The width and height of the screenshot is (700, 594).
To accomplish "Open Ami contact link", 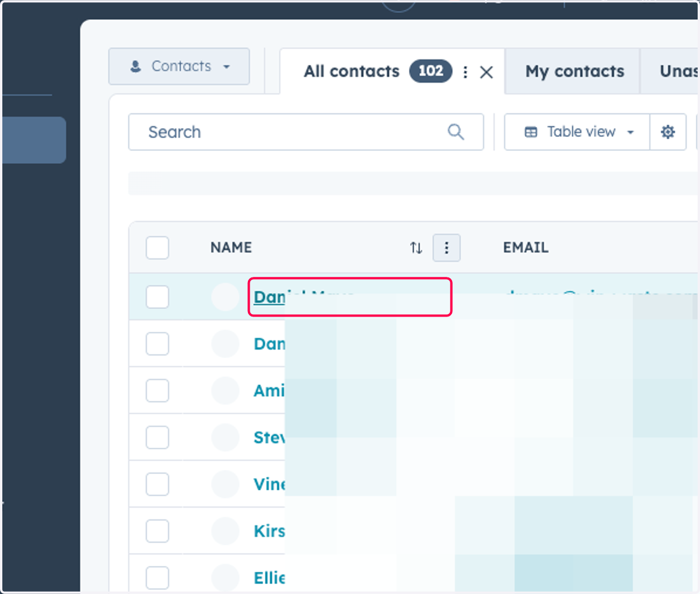I will pos(269,391).
